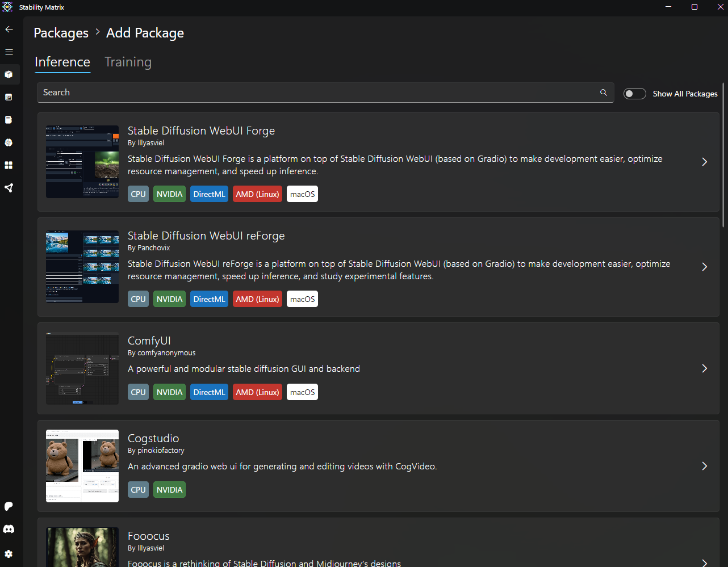Viewport: 728px width, 567px height.
Task: Click the Show All Packages label
Action: (685, 94)
